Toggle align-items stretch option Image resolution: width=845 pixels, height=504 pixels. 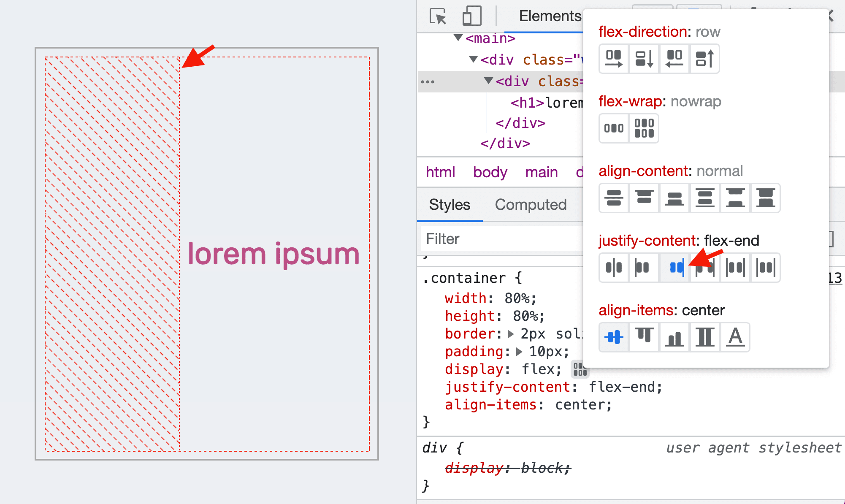pyautogui.click(x=704, y=336)
